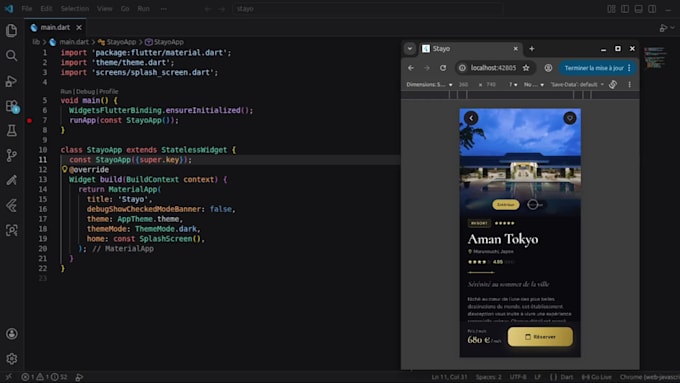Open a new tab in the browser
Screen dimensions: 680x383
(532, 49)
